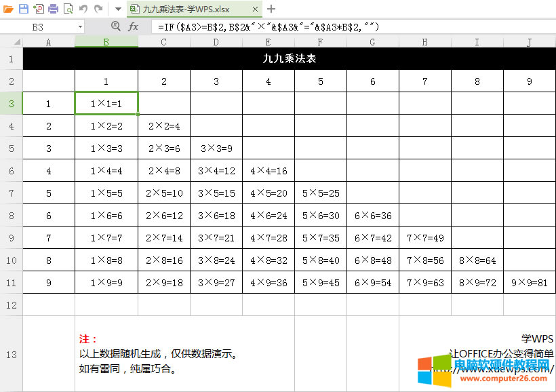Select cell containing 7×7=49

pos(425,237)
